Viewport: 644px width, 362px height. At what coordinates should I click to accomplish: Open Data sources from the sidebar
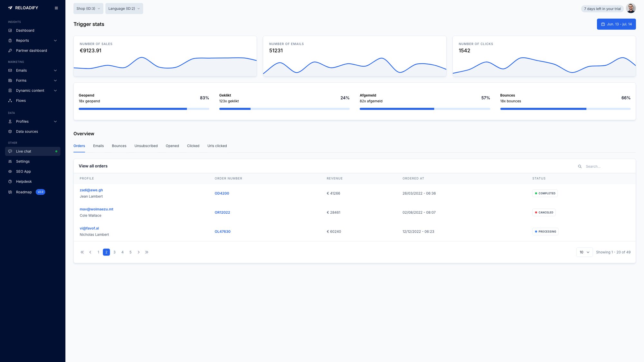(27, 131)
